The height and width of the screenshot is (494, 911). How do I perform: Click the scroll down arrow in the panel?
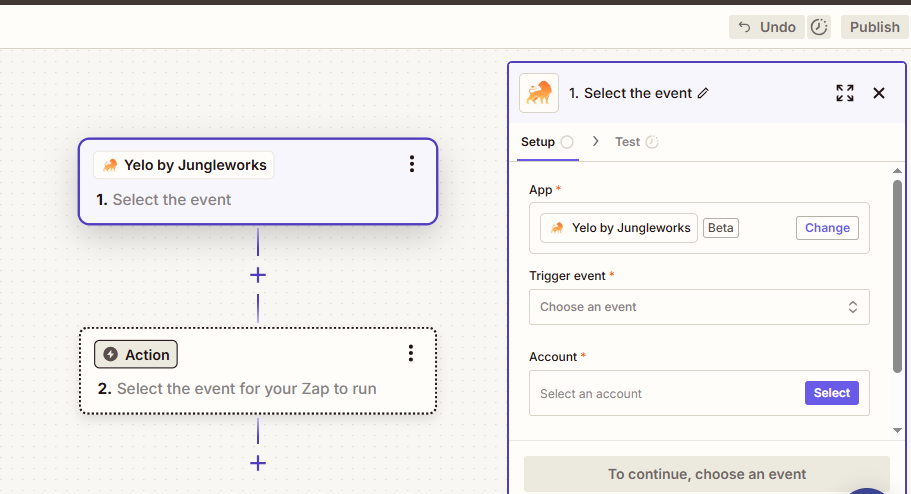coord(897,431)
